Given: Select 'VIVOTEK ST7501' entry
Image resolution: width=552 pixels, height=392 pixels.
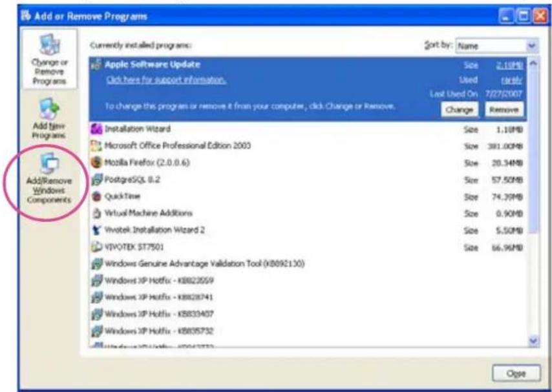Looking at the screenshot, I should pos(308,247).
